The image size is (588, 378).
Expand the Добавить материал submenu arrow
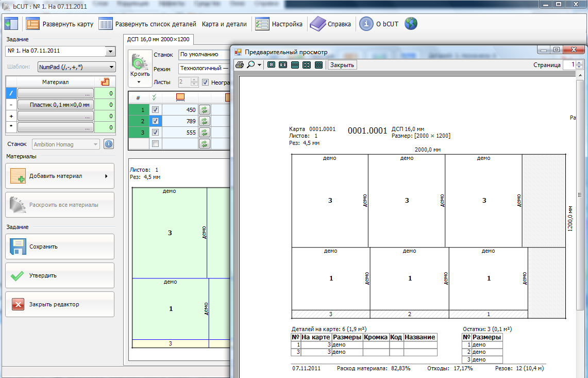107,176
